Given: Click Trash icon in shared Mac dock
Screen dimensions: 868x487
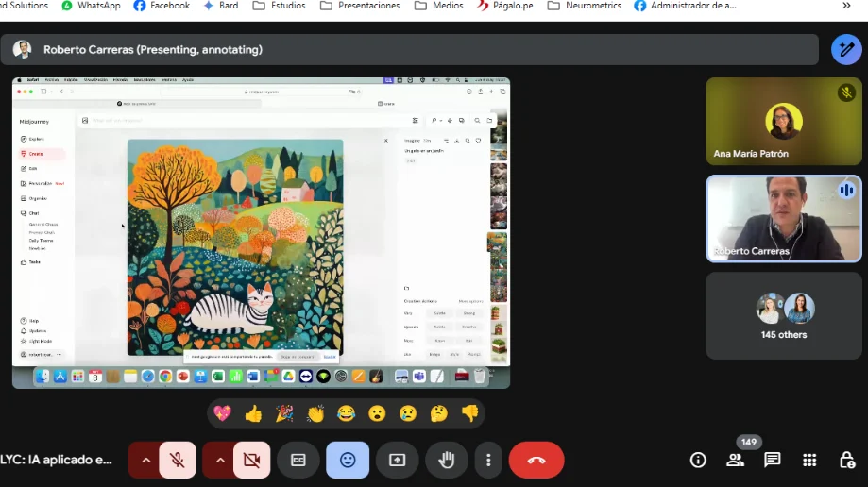Looking at the screenshot, I should coord(480,377).
